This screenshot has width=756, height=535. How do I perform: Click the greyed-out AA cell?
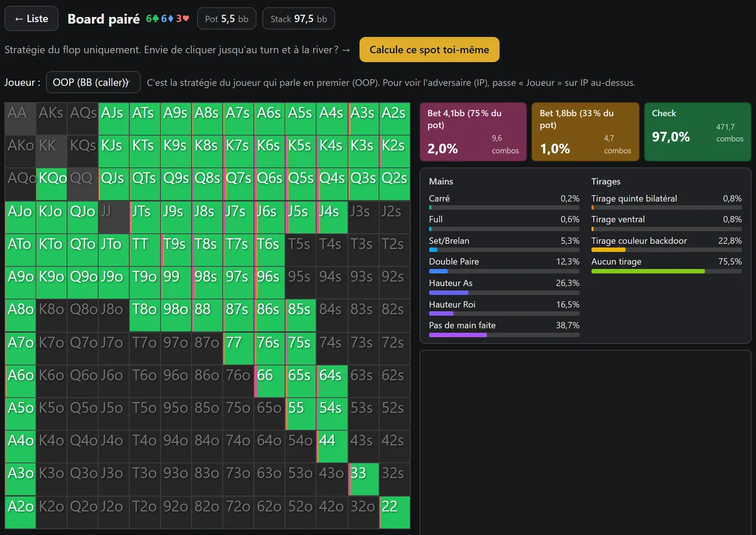[x=20, y=118]
